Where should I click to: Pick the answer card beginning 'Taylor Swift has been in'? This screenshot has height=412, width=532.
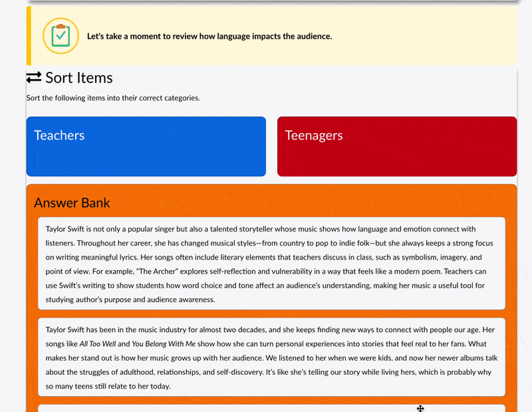271,357
